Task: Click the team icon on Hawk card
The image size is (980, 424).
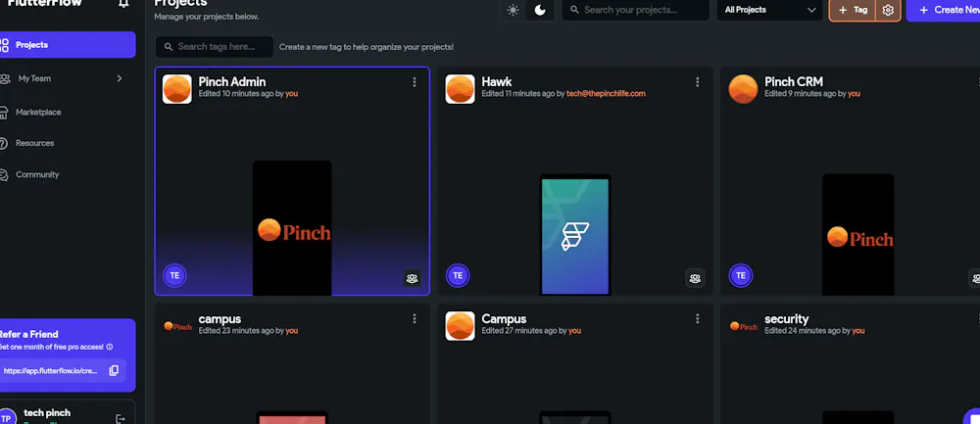Action: (695, 278)
